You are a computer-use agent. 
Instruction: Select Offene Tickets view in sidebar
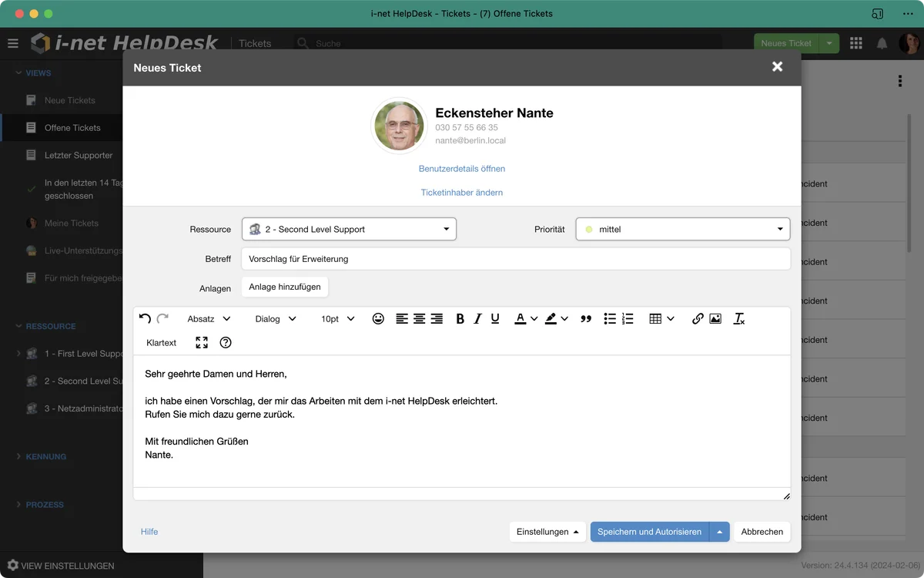click(x=72, y=128)
